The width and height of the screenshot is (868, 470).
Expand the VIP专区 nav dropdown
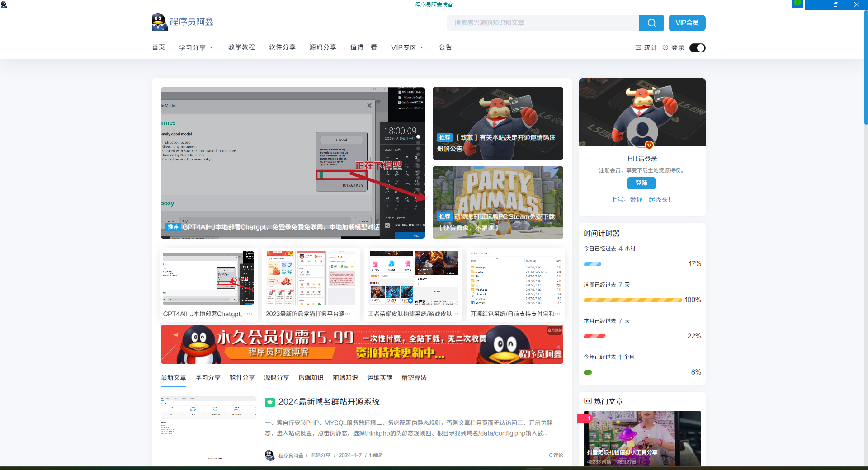tap(407, 47)
